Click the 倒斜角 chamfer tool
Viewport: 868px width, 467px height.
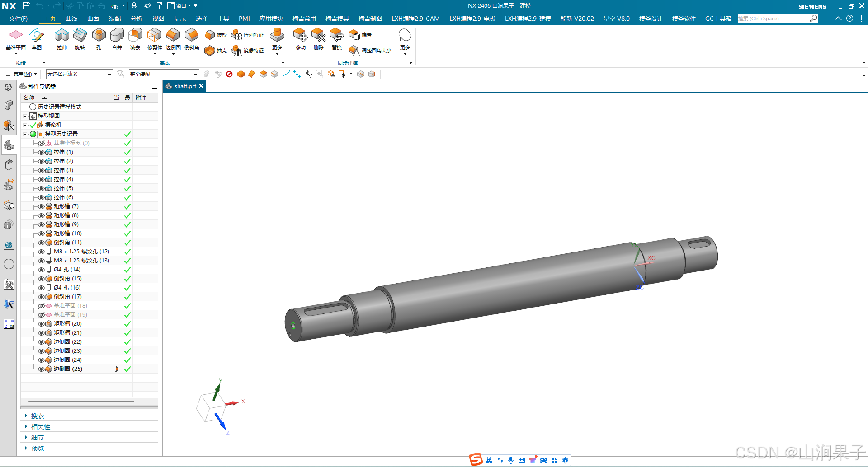(x=192, y=39)
